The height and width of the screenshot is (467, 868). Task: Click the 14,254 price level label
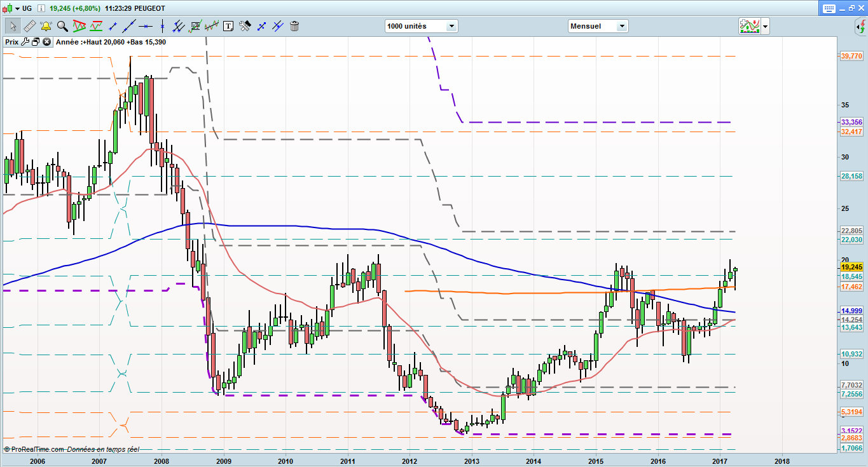pos(851,320)
